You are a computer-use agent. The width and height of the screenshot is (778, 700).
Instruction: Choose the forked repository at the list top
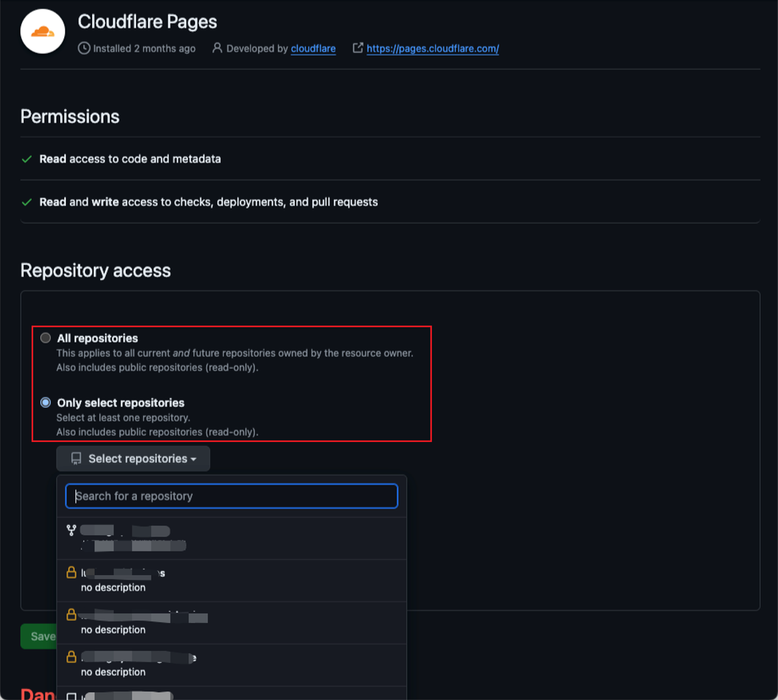pos(231,539)
